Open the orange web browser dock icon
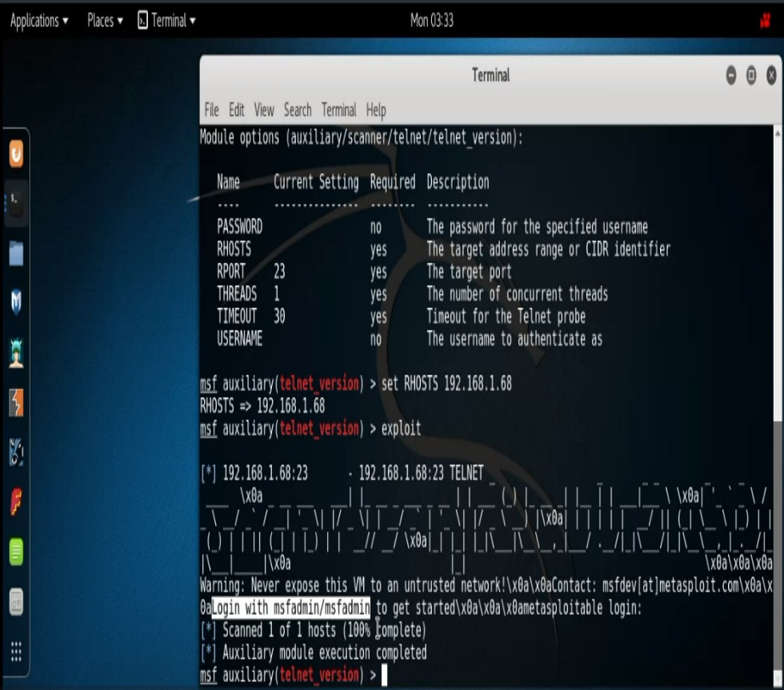Image resolution: width=784 pixels, height=690 pixels. 16,154
